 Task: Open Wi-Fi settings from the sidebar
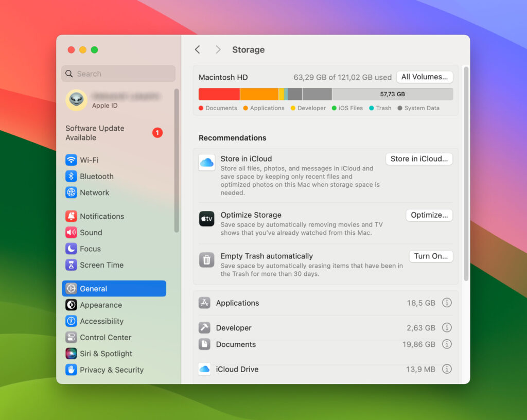(93, 160)
